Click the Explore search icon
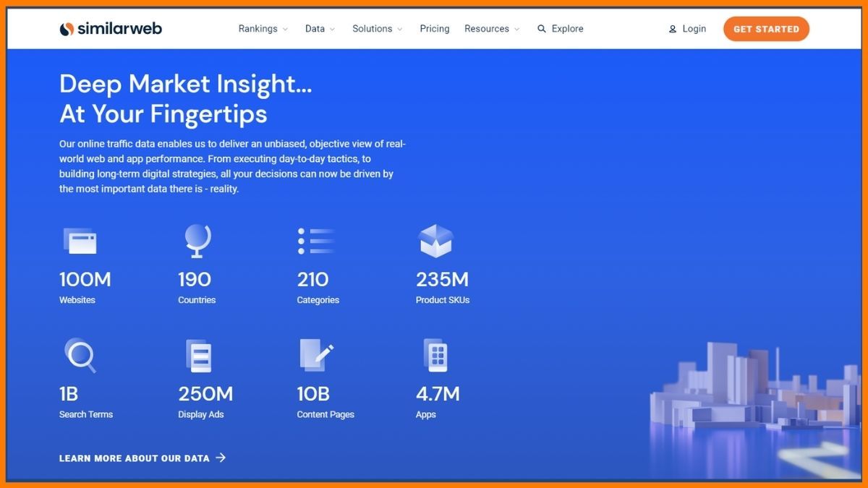The width and height of the screenshot is (868, 488). [x=542, y=28]
